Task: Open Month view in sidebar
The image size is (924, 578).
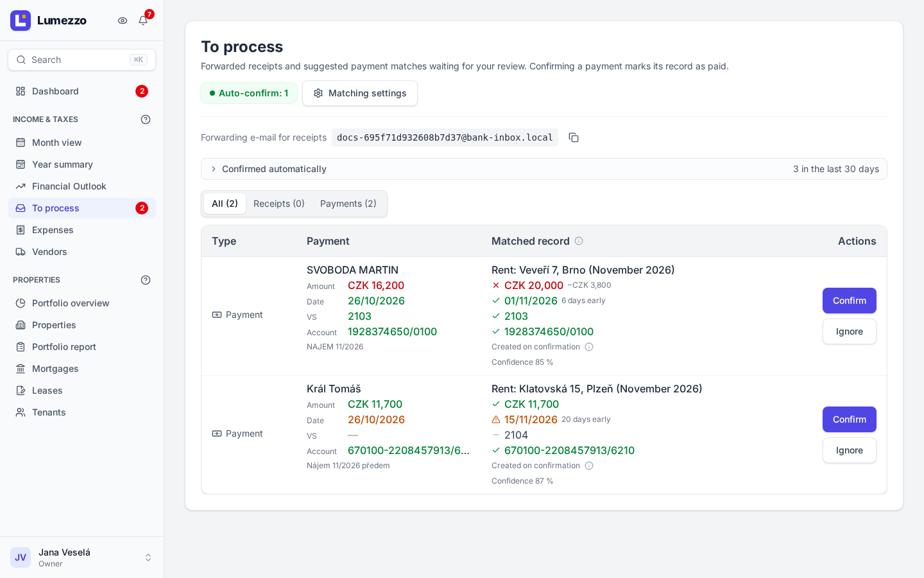Action: 81,143
